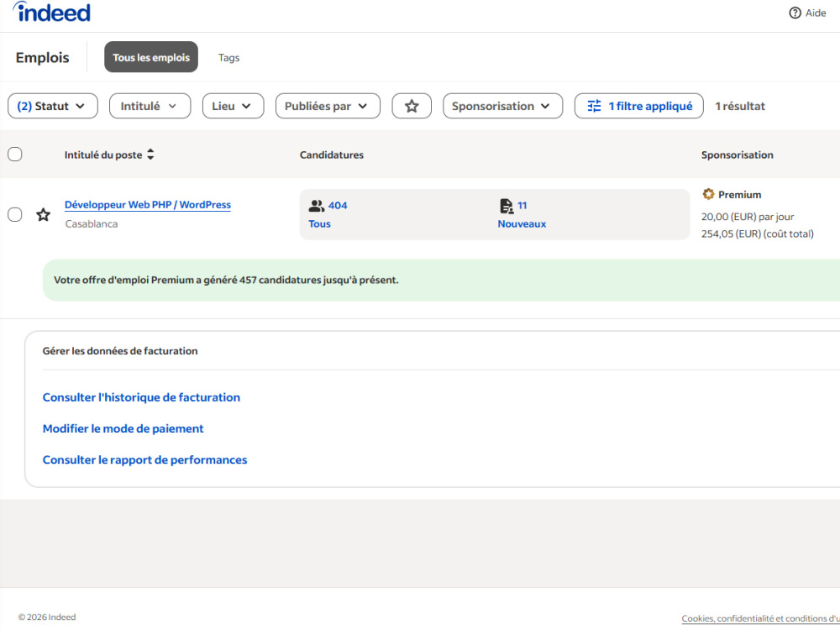Star the Développeur Web PHP job

point(44,215)
